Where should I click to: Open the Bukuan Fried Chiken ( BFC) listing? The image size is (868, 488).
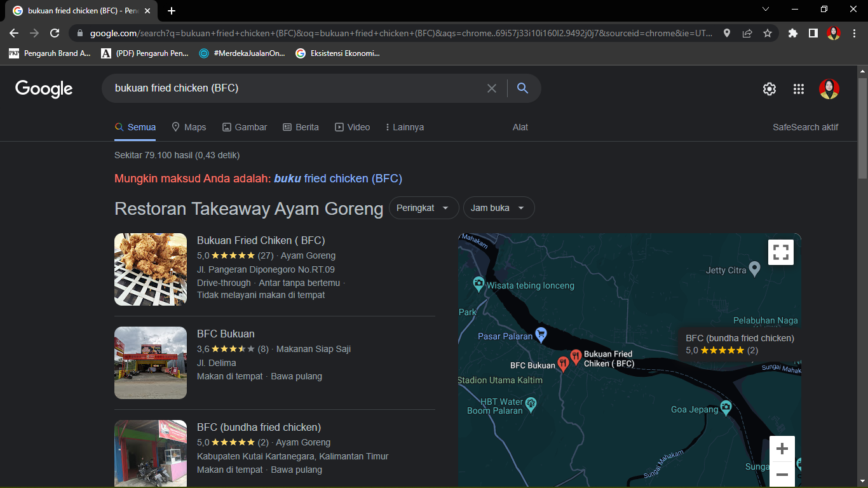(261, 240)
